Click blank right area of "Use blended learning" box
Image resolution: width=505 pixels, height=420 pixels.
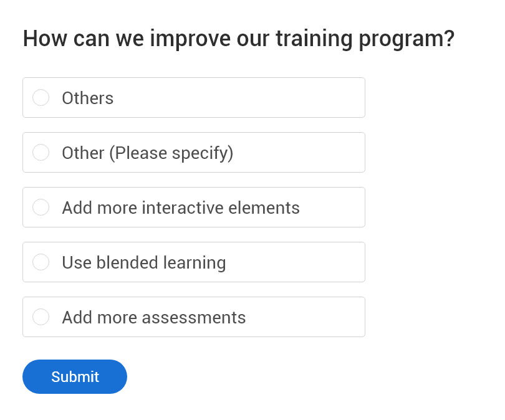[x=299, y=262]
